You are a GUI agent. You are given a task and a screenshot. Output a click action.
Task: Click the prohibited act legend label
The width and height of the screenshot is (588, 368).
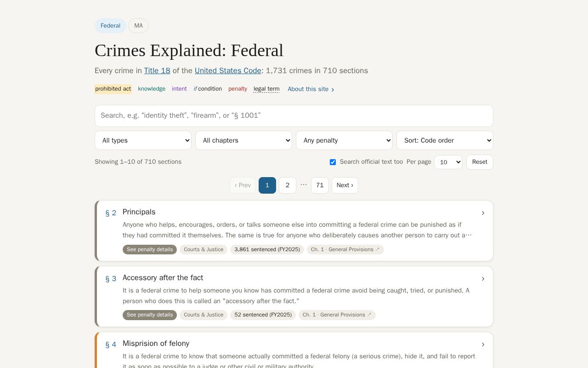113,89
